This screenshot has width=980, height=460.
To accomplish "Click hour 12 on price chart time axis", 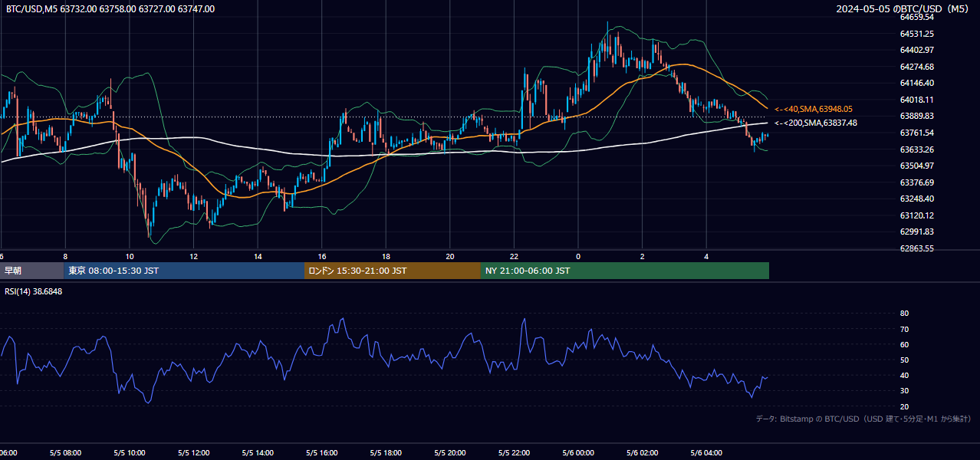I will click(194, 256).
